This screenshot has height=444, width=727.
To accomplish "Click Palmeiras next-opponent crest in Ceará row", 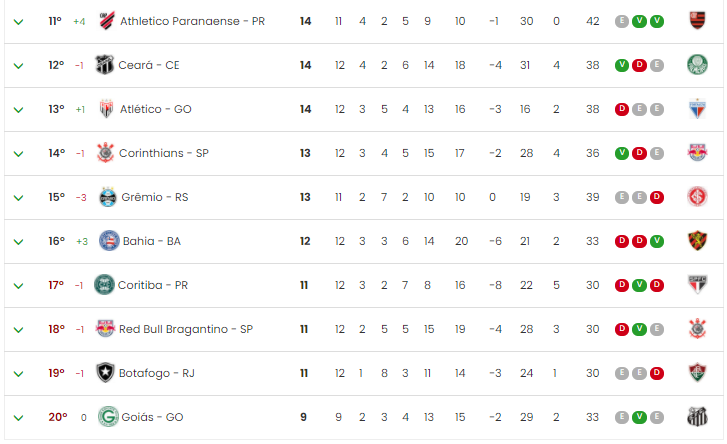I will point(697,65).
